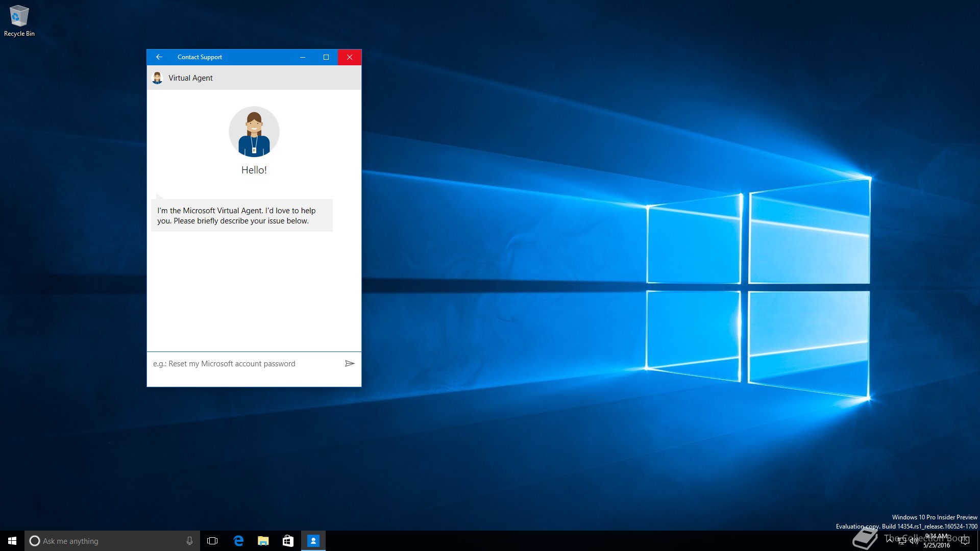Open File Explorer from the taskbar
The image size is (980, 551).
[x=263, y=541]
